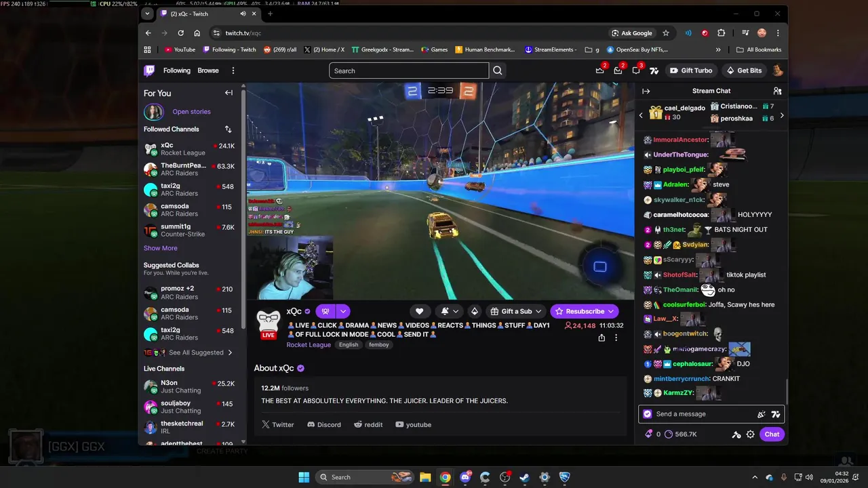This screenshot has width=868, height=488.
Task: Focus the Twitch search field
Action: [409, 70]
